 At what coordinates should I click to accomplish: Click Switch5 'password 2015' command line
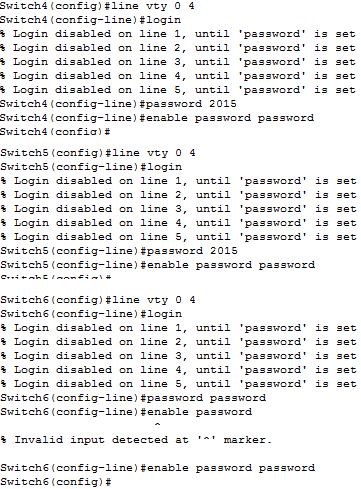119,251
